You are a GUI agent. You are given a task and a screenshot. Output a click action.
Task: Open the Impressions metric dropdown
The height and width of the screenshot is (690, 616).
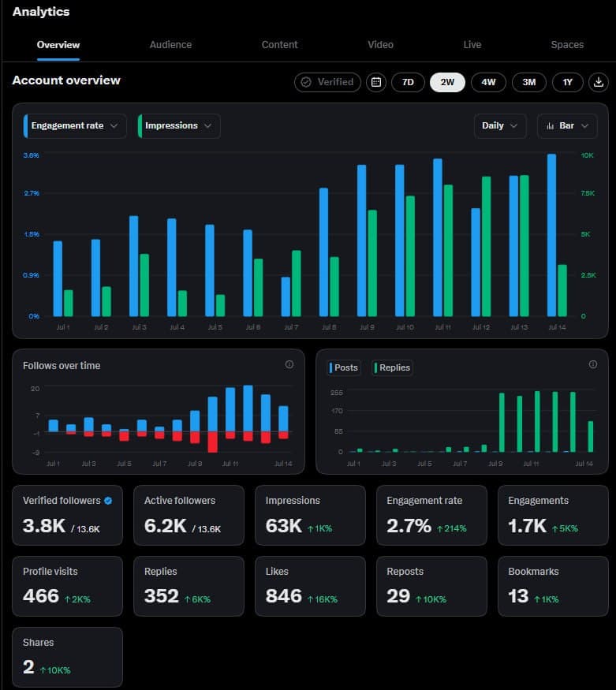(x=178, y=126)
